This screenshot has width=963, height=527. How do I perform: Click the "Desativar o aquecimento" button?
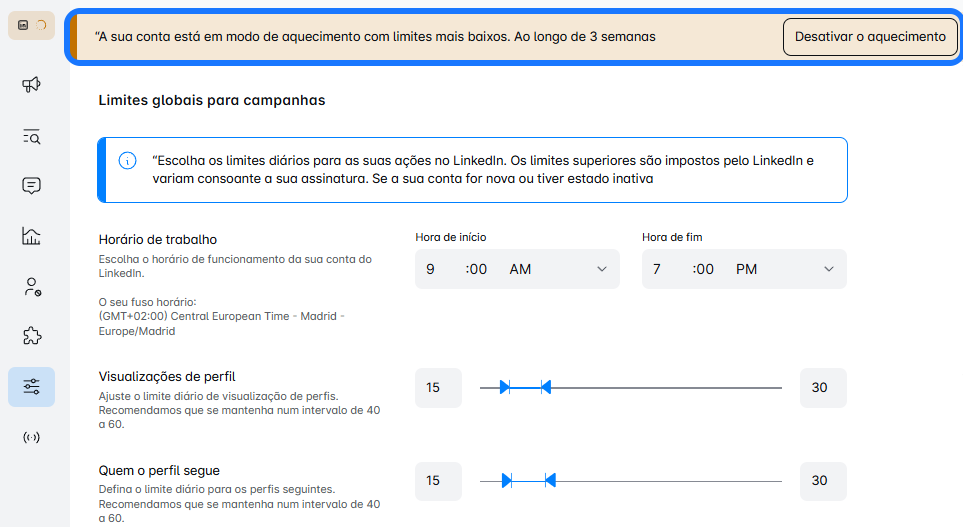(x=869, y=37)
